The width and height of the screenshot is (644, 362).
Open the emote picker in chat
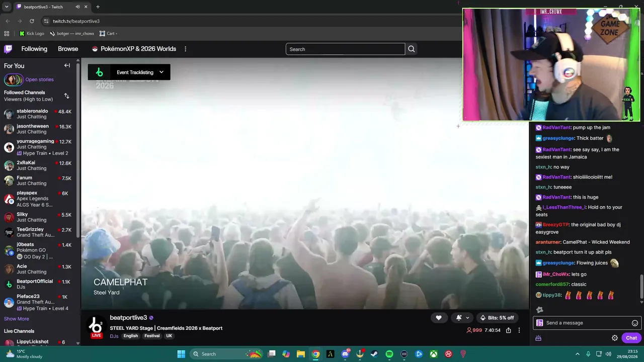635,323
